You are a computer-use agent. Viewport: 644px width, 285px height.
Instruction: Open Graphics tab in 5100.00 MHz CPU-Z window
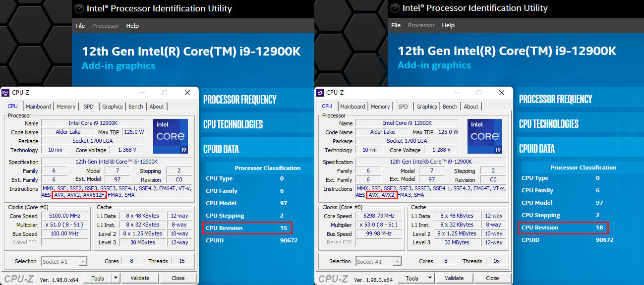[113, 107]
